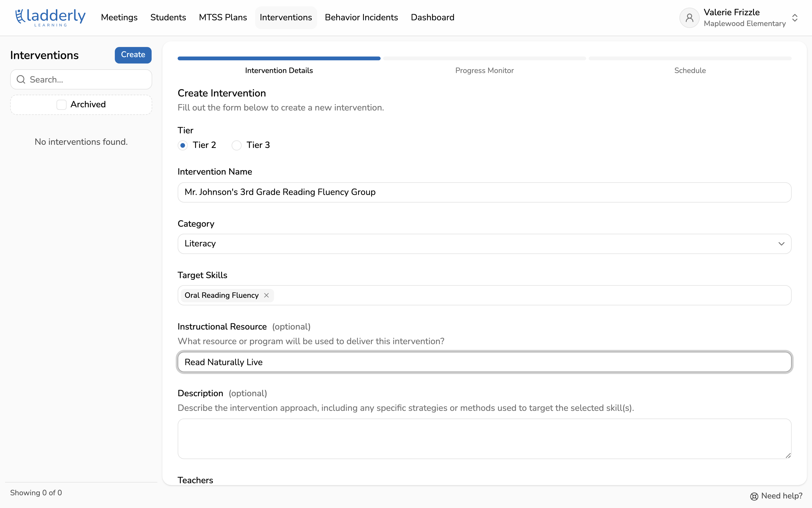Go to the Students page
The width and height of the screenshot is (812, 508).
(x=168, y=18)
